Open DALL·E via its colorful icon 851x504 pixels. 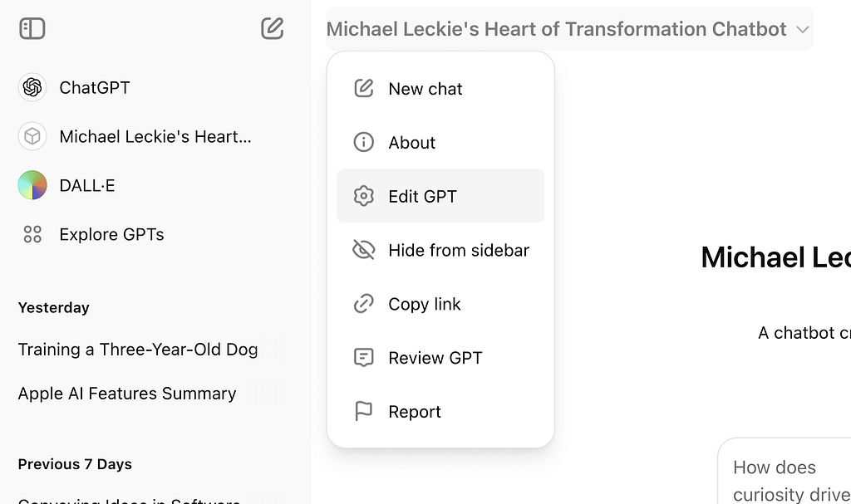32,185
